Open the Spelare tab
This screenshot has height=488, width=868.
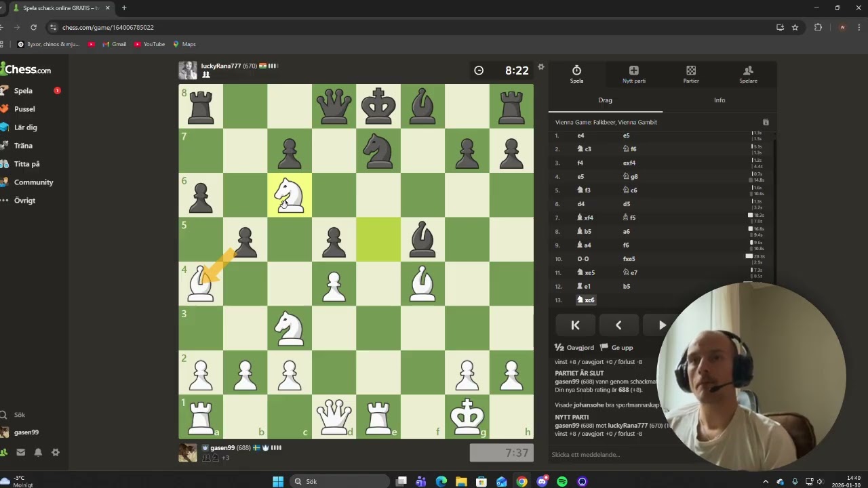748,75
